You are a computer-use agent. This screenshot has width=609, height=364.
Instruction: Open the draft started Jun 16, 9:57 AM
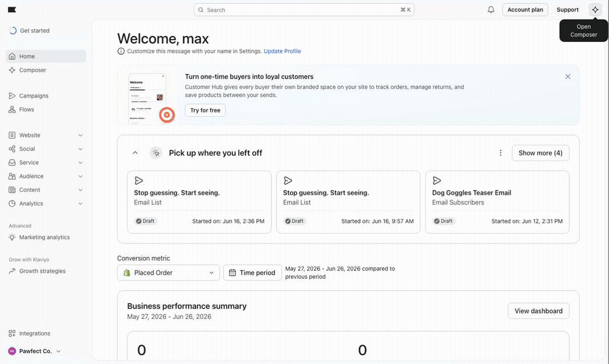point(348,202)
